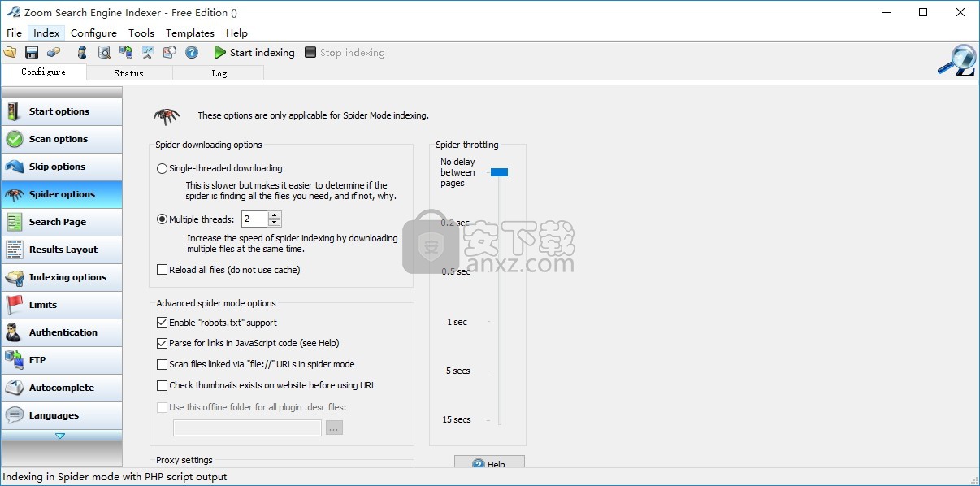Open a configuration file with the folder icon
This screenshot has height=486, width=980.
point(10,52)
